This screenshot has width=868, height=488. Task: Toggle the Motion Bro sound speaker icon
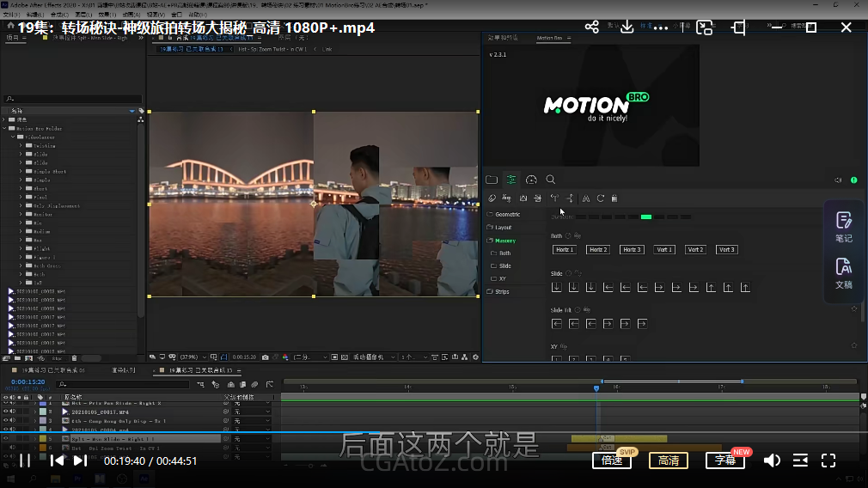[838, 180]
